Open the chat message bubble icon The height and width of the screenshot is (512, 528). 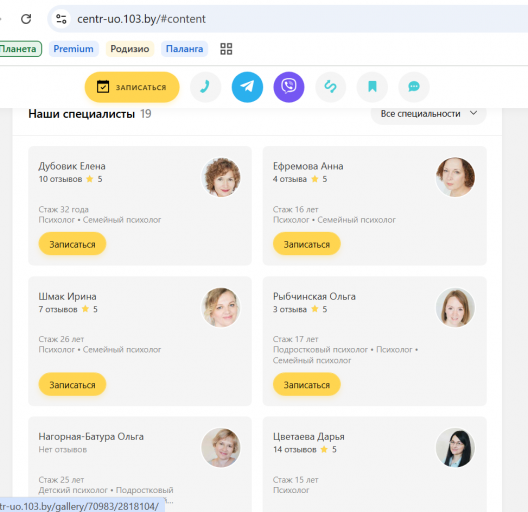tap(414, 87)
